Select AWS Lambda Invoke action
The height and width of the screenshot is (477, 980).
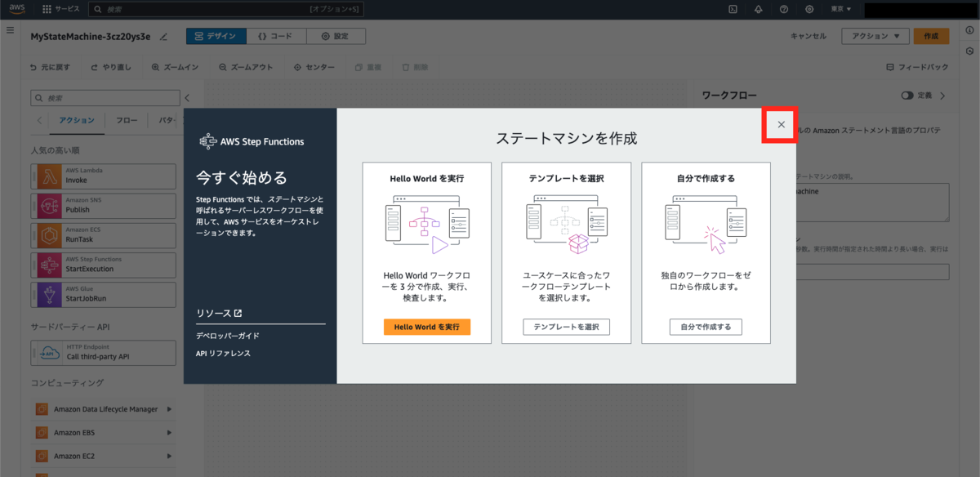coord(104,176)
